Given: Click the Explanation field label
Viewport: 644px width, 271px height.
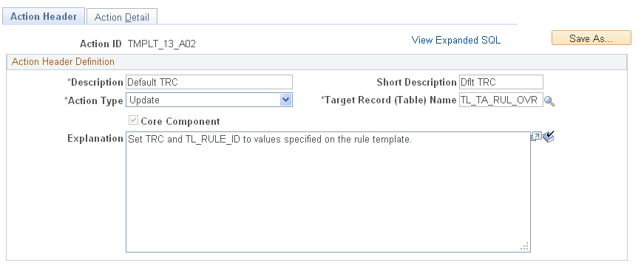Looking at the screenshot, I should (x=95, y=139).
